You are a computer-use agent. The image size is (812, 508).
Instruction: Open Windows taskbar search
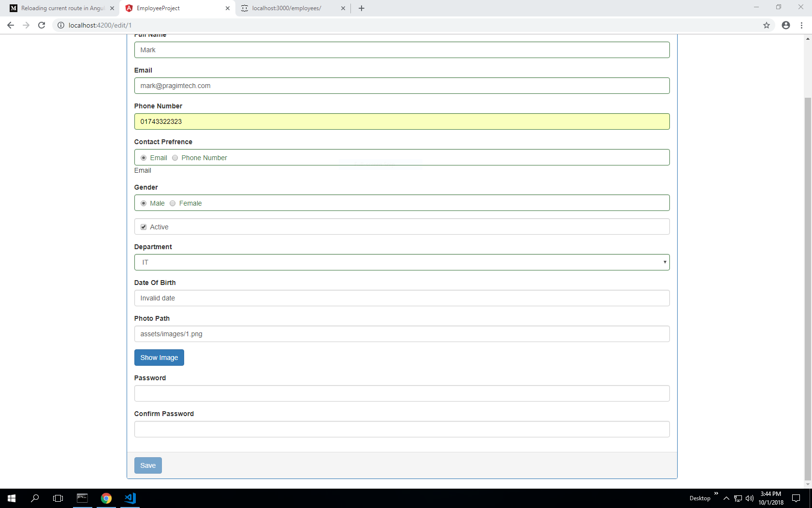coord(35,498)
